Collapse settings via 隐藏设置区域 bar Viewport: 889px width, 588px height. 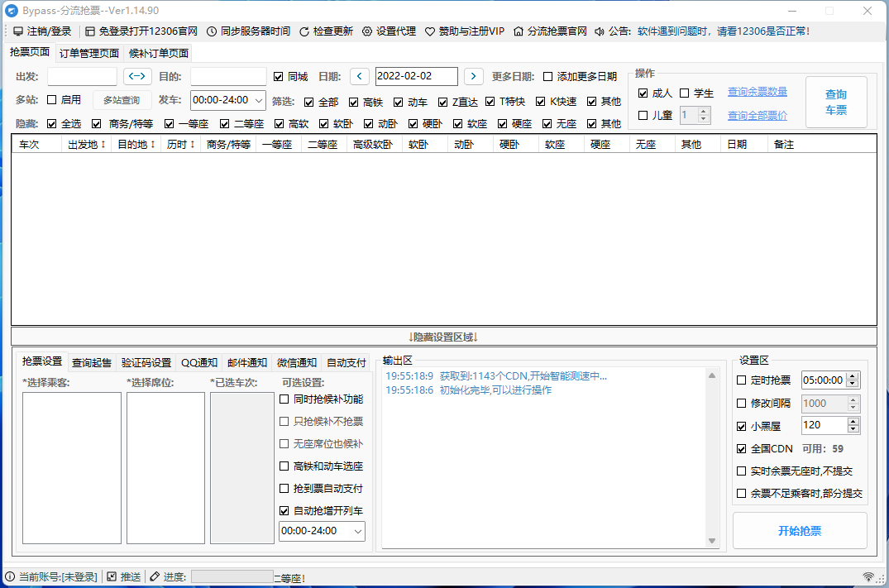443,337
